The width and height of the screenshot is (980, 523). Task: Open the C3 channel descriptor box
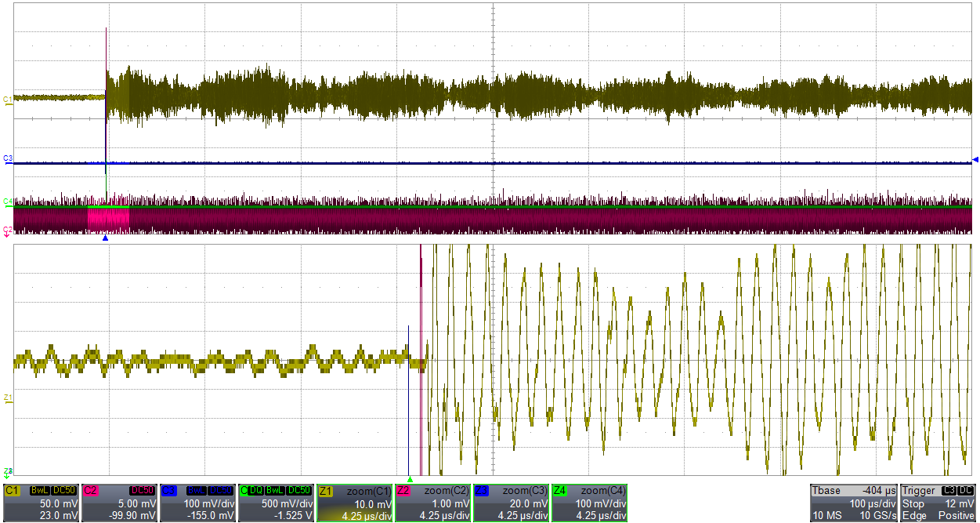pyautogui.click(x=197, y=503)
